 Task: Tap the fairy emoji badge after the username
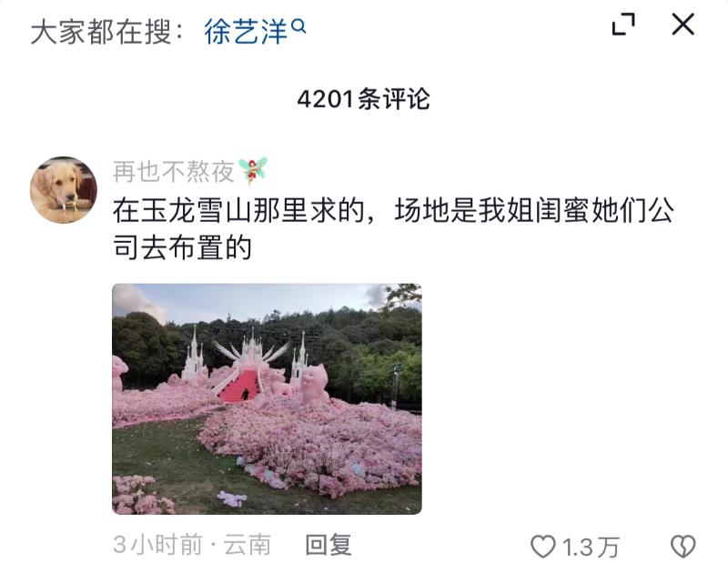click(253, 170)
